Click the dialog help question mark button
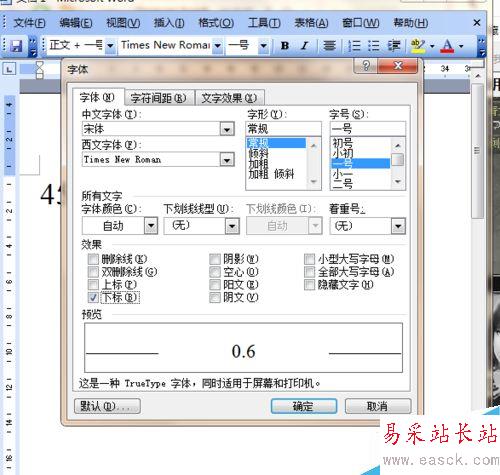 (x=366, y=65)
